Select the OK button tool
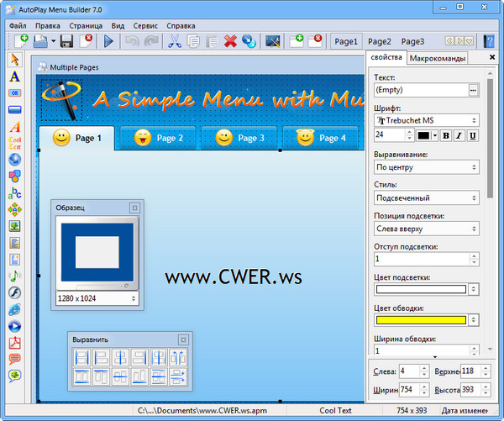 click(x=15, y=93)
